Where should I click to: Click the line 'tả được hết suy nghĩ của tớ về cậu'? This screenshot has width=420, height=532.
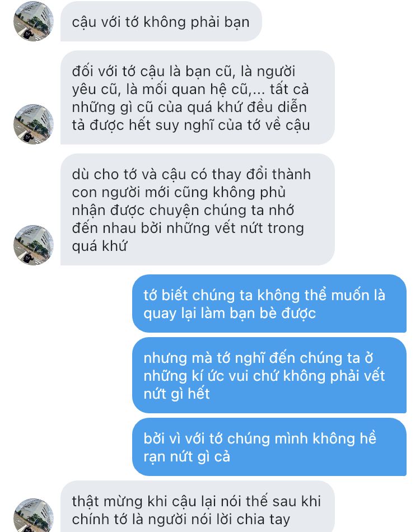[191, 125]
